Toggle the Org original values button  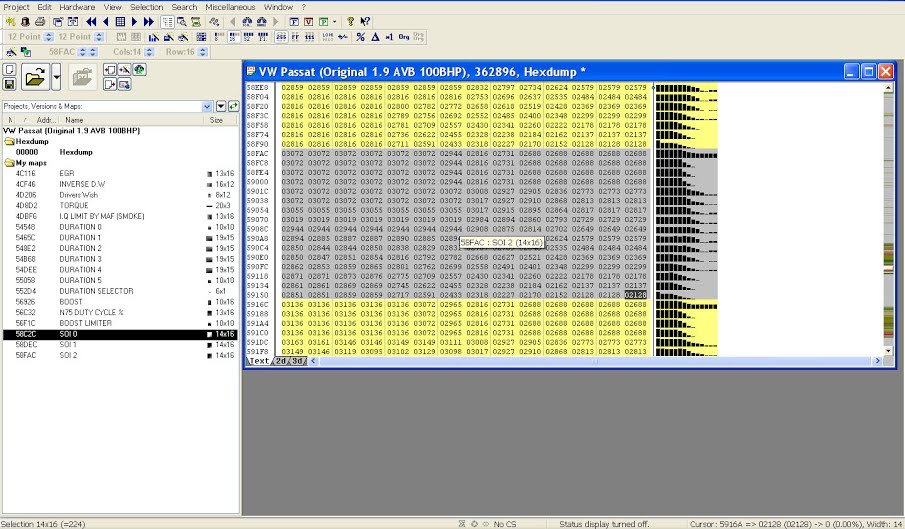pyautogui.click(x=403, y=37)
